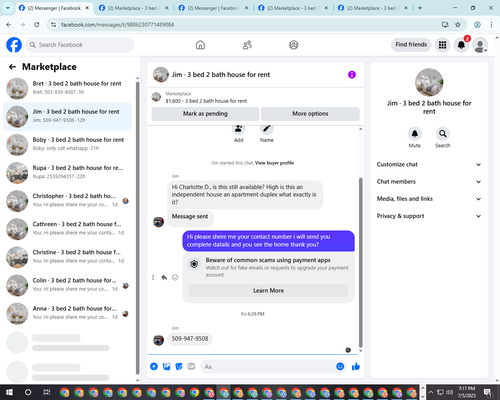Screen dimensions: 500x400
Task: Open the Groups/profile circle icon in navigation
Action: 294,45
